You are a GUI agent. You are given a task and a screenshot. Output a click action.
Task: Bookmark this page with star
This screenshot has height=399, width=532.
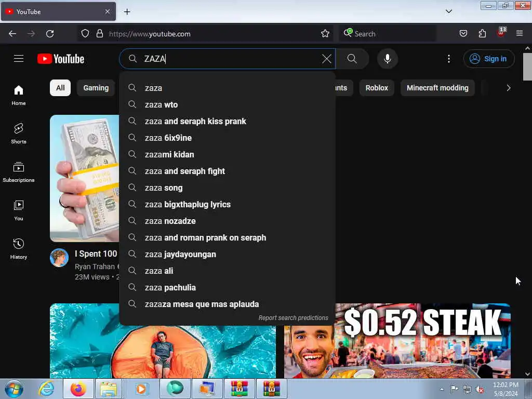325,34
